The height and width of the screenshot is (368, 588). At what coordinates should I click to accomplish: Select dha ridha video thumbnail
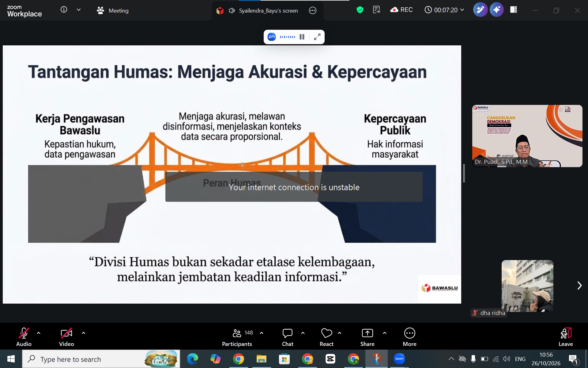[x=527, y=286]
